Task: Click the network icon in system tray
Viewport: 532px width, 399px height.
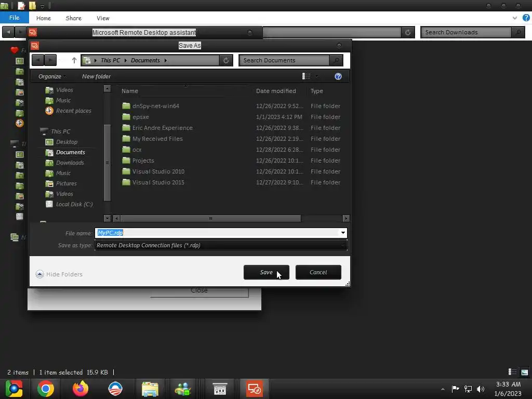Action: [x=468, y=389]
